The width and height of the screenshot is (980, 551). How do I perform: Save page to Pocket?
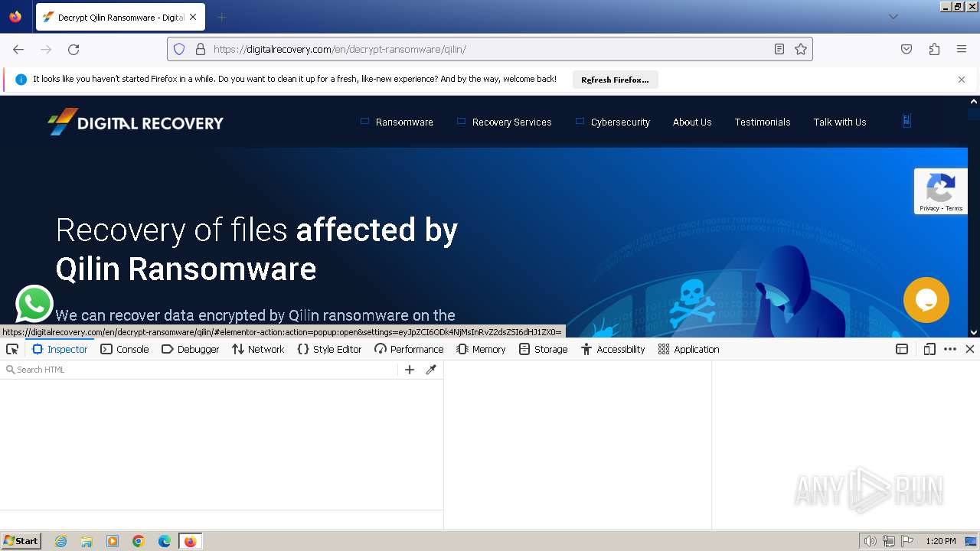point(906,49)
